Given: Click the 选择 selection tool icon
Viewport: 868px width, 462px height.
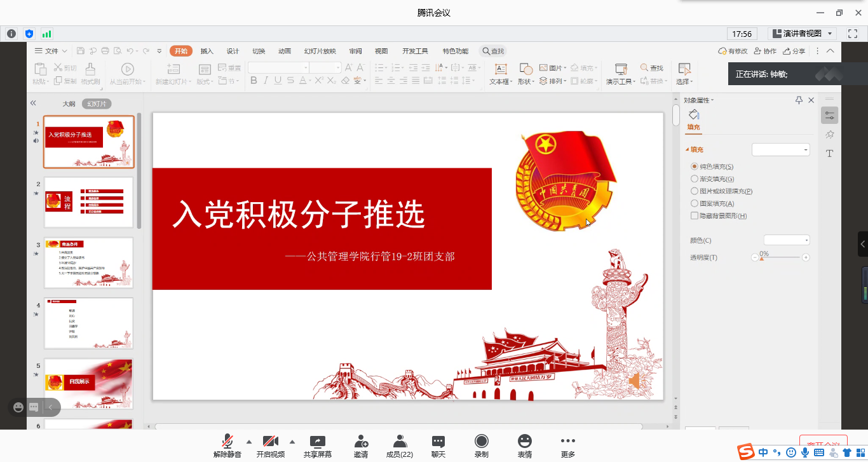Looking at the screenshot, I should [684, 69].
